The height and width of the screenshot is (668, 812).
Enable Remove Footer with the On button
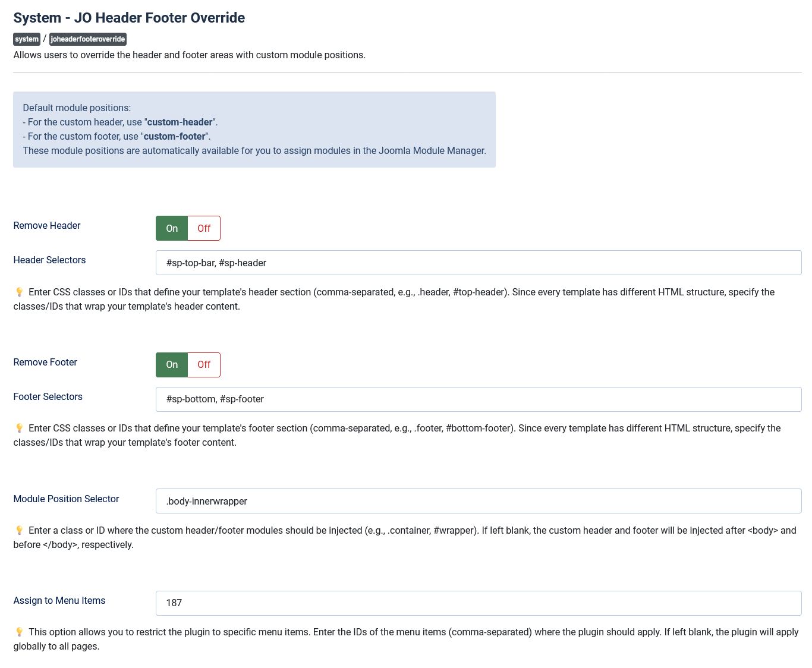pyautogui.click(x=172, y=365)
